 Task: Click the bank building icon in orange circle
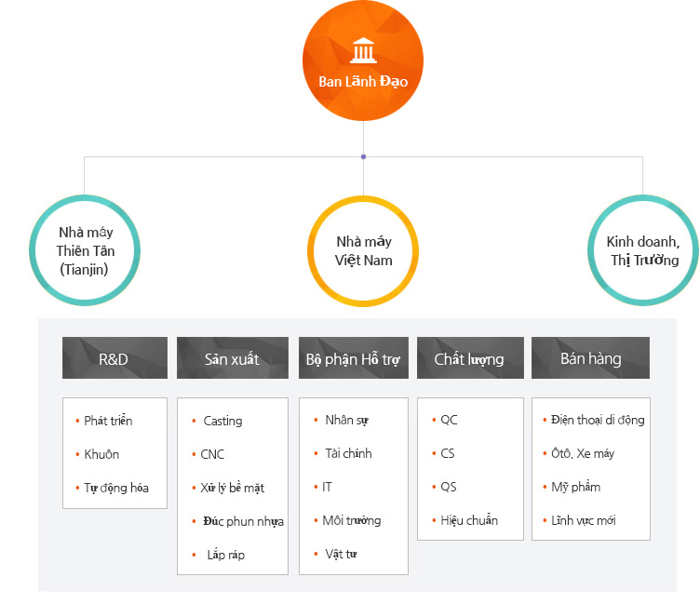pos(363,50)
